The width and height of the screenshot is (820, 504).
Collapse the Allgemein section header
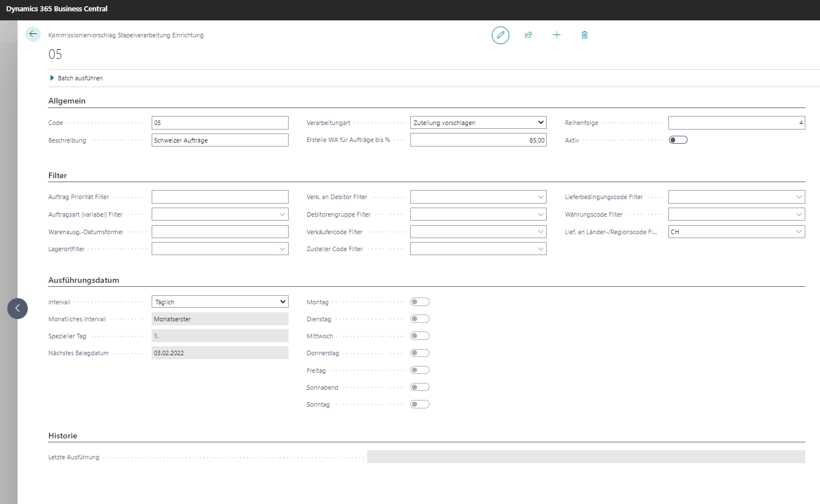pos(67,101)
